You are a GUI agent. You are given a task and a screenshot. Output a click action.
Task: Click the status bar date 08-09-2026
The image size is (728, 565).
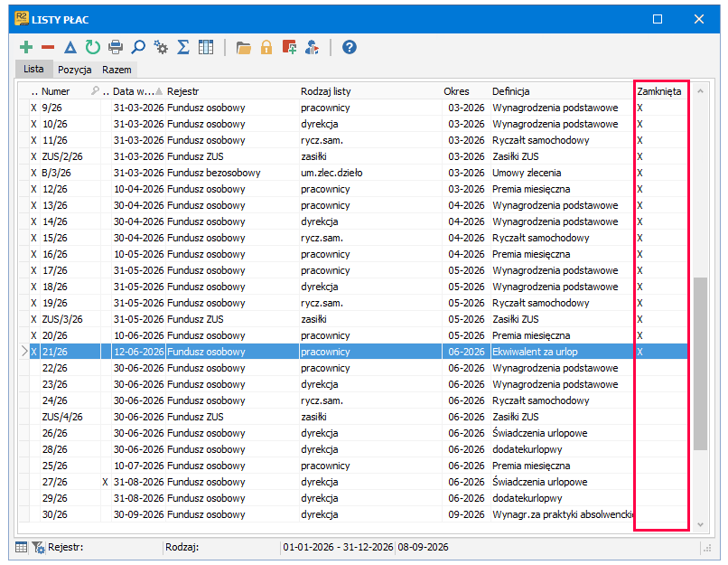423,547
